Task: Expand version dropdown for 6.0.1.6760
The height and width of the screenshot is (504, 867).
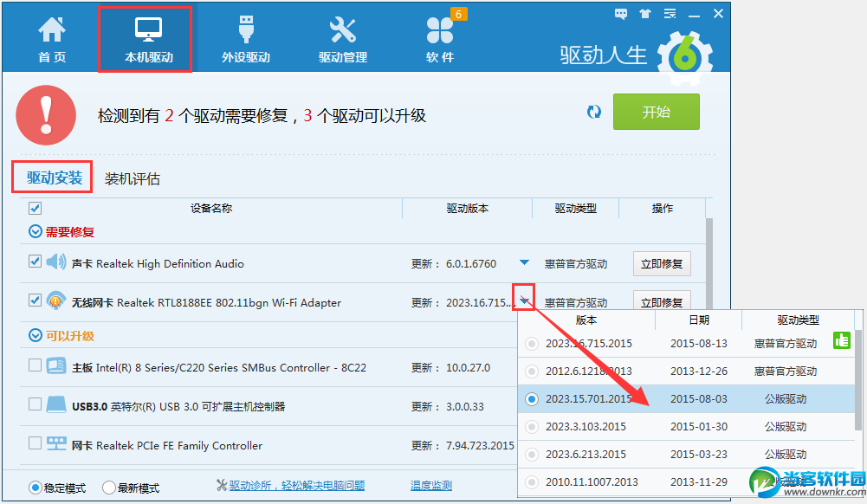Action: (524, 262)
